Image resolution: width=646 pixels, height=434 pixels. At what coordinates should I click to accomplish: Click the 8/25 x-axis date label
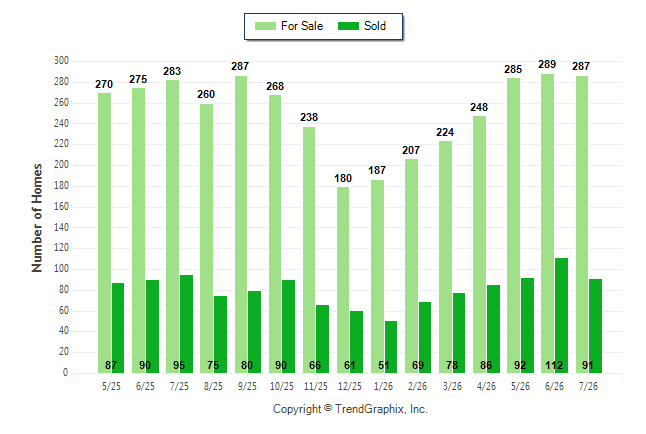point(213,386)
